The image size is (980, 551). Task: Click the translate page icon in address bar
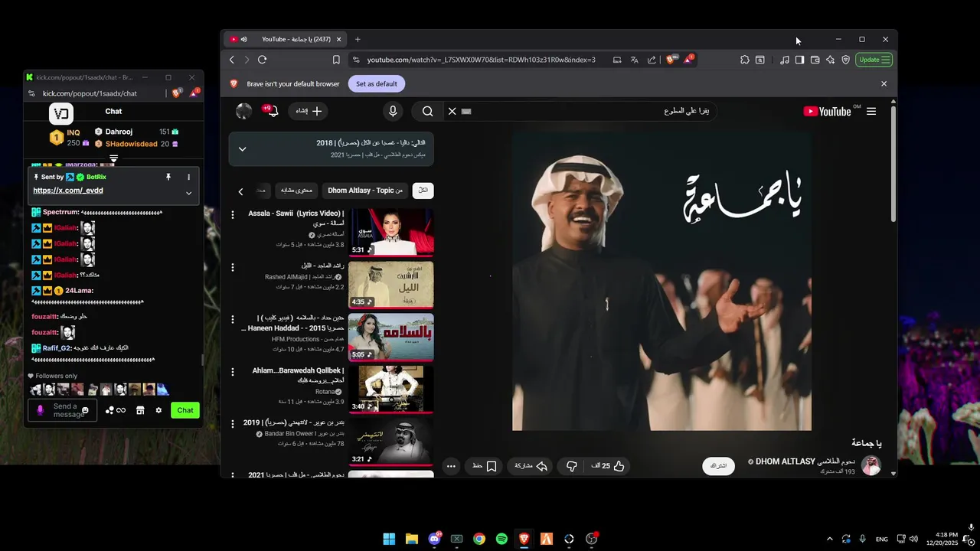[634, 60]
